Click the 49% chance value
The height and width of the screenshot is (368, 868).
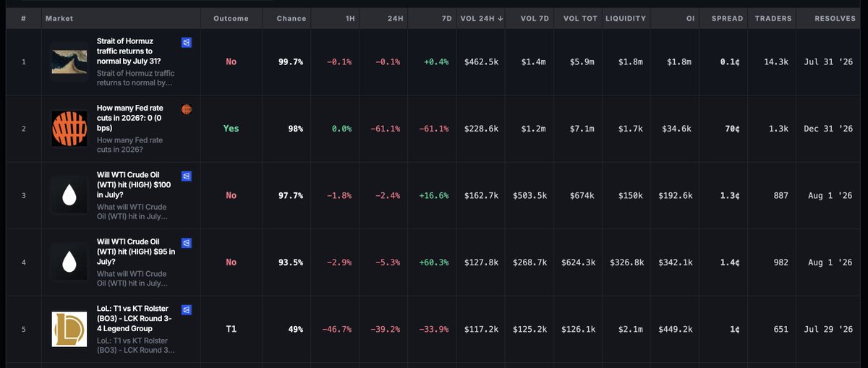pos(295,329)
